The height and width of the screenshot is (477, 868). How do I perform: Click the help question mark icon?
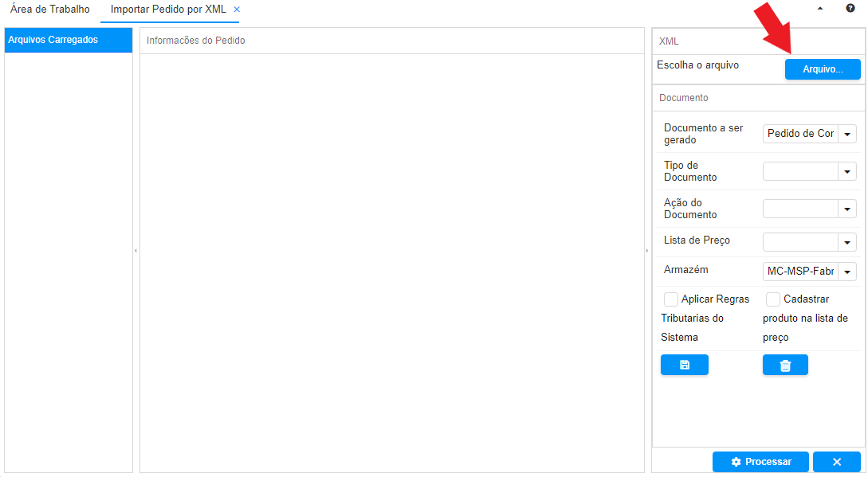(x=850, y=8)
